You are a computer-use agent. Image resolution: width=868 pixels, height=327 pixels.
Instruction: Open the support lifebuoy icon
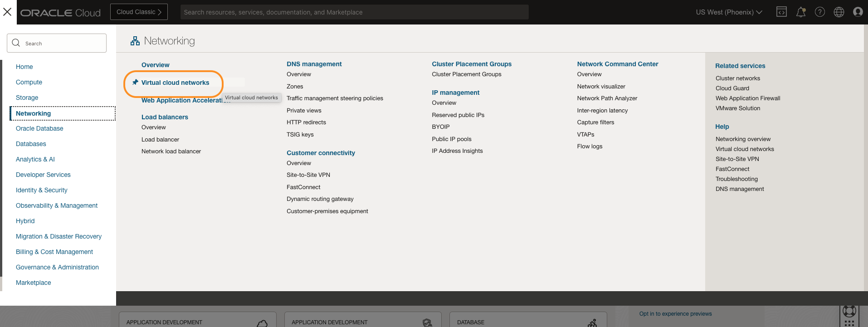point(849,311)
